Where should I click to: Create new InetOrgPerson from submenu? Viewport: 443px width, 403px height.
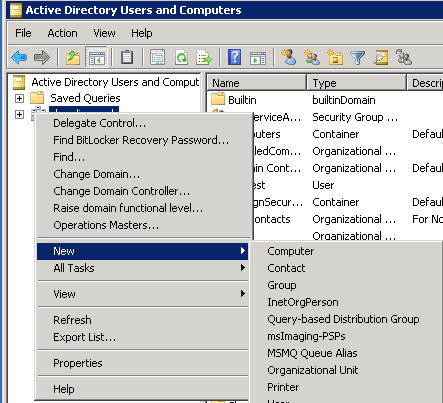click(346, 302)
